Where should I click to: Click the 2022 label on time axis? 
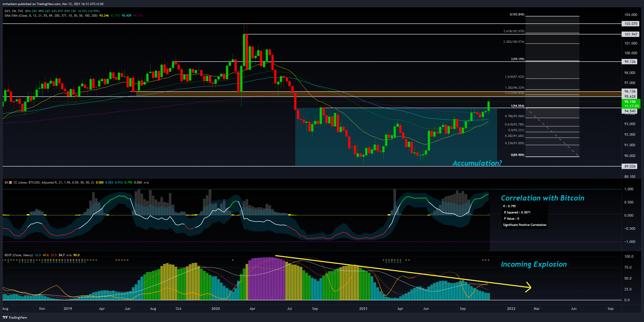[511, 308]
